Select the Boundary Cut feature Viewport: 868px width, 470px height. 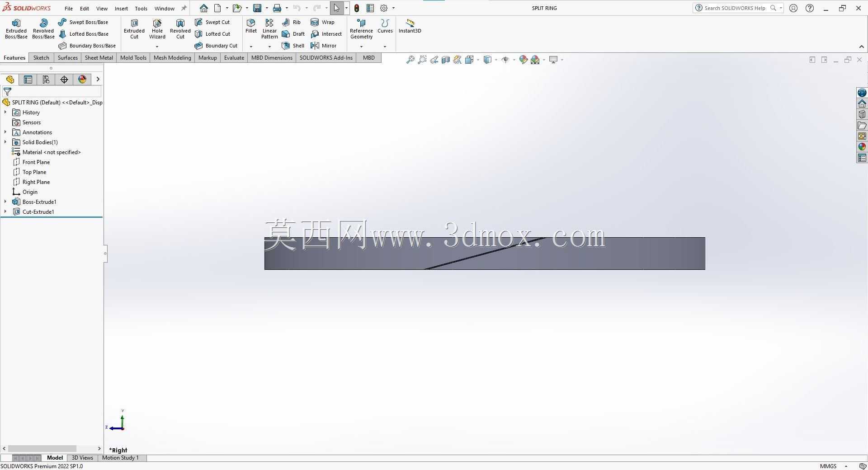[x=216, y=46]
